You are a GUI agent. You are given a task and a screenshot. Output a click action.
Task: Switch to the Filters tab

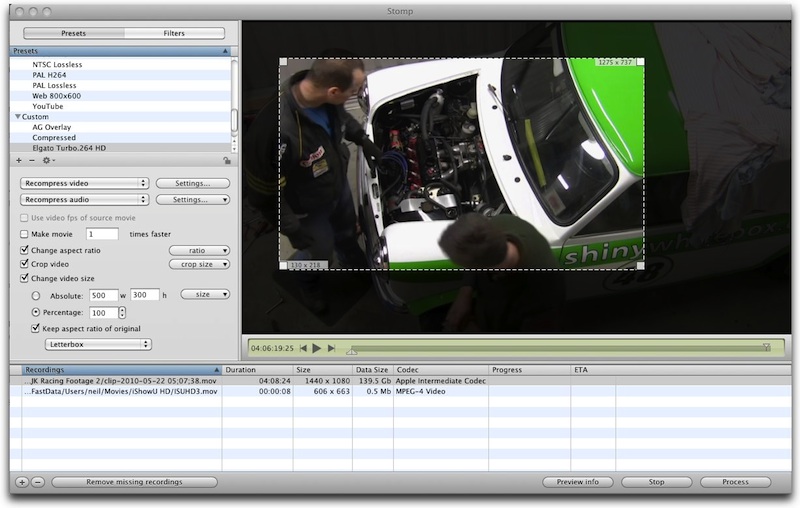tap(174, 33)
